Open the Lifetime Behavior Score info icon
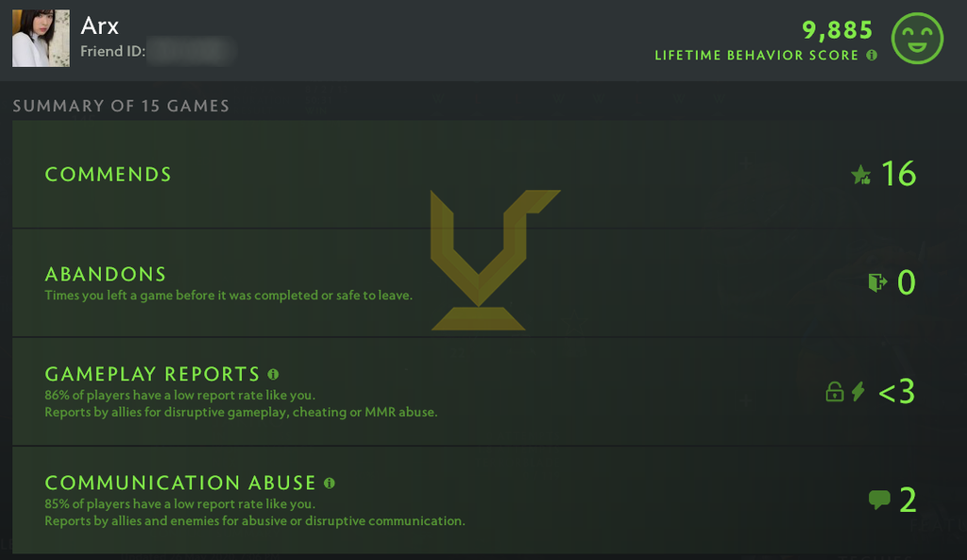Image resolution: width=967 pixels, height=560 pixels. coord(872,56)
